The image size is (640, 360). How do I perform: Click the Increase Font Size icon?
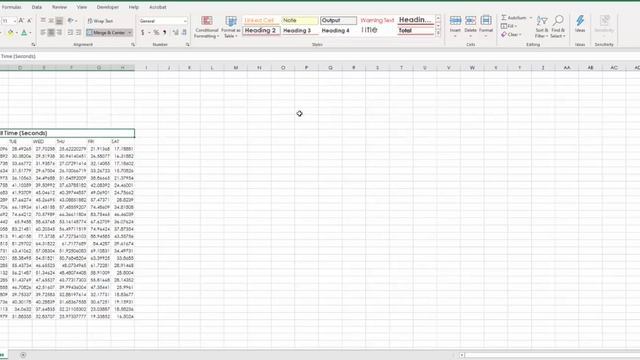pos(21,20)
